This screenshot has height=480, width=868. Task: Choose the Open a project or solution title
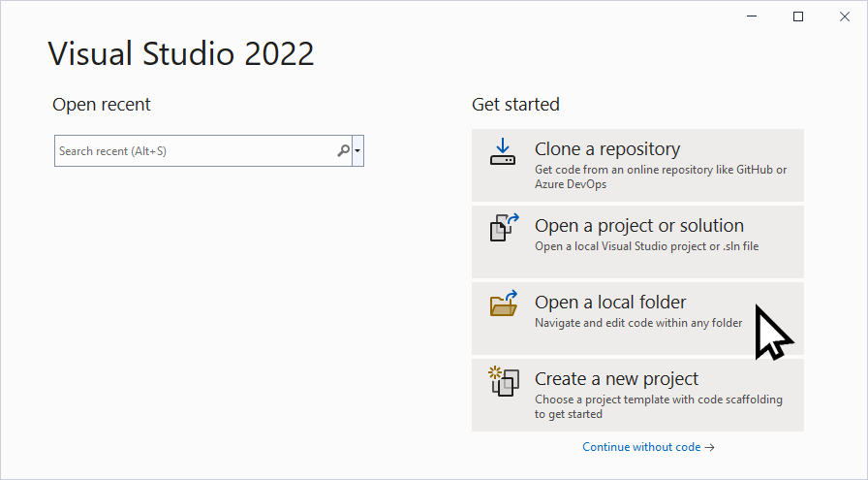[x=639, y=226]
